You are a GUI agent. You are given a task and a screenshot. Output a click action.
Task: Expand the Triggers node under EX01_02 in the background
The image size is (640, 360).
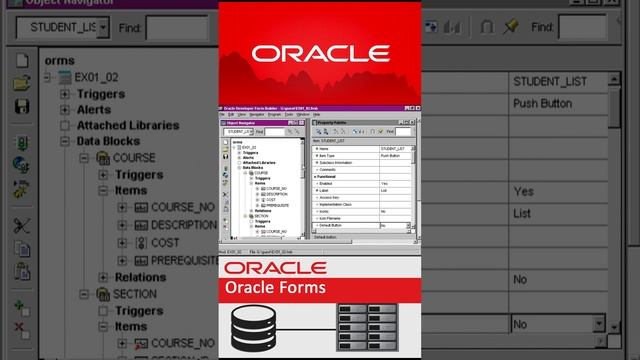[64, 94]
